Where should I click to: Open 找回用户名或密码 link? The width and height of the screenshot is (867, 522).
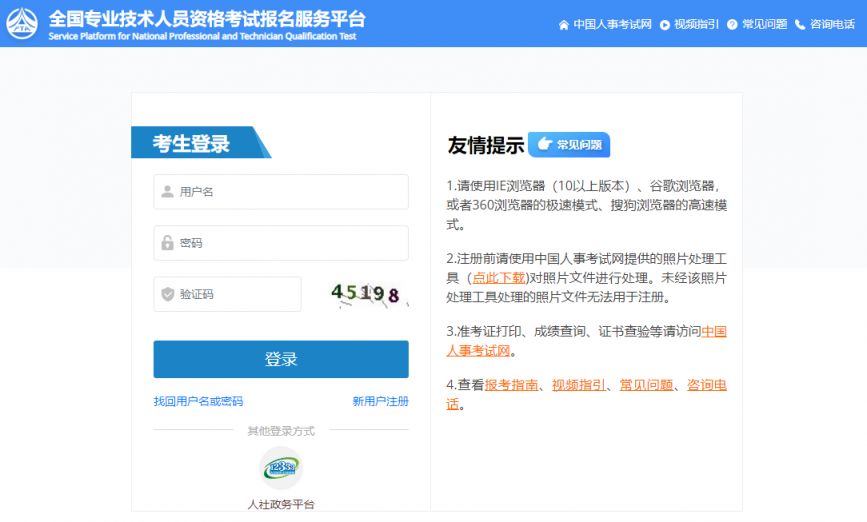click(x=198, y=401)
